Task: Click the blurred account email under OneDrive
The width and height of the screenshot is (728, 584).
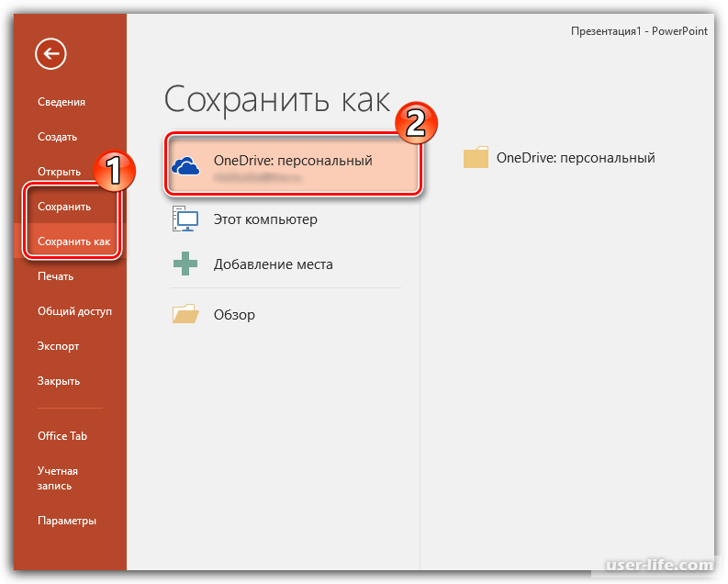Action: (257, 177)
